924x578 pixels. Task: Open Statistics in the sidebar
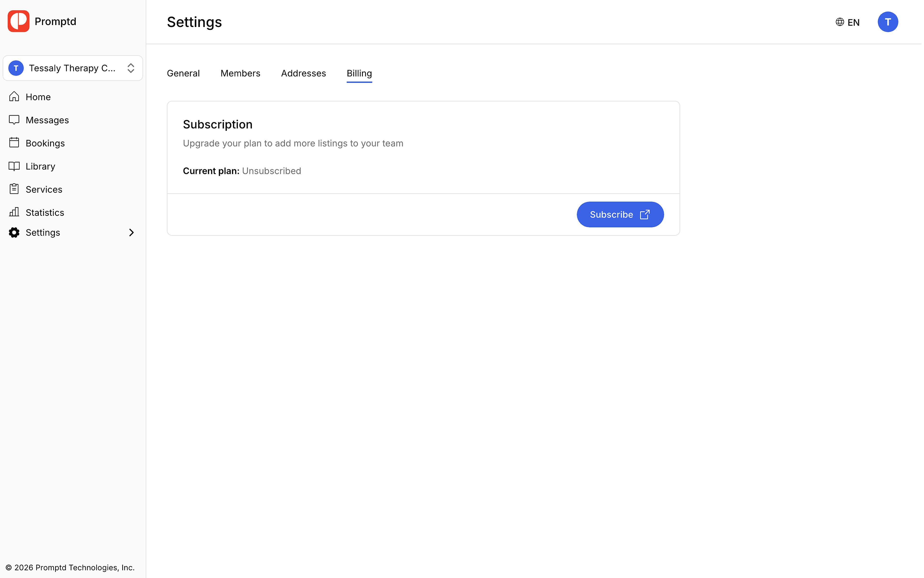pyautogui.click(x=73, y=213)
